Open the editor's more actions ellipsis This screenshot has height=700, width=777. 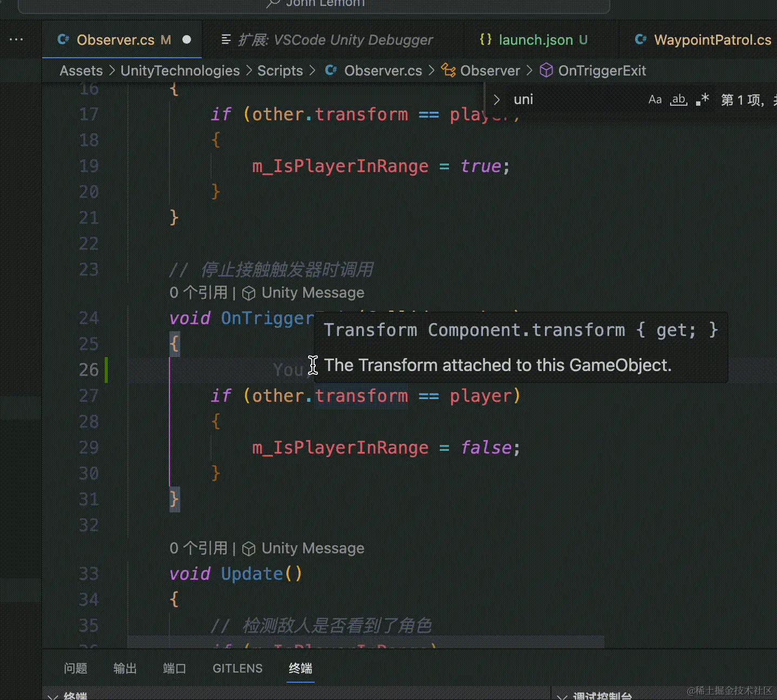(16, 39)
